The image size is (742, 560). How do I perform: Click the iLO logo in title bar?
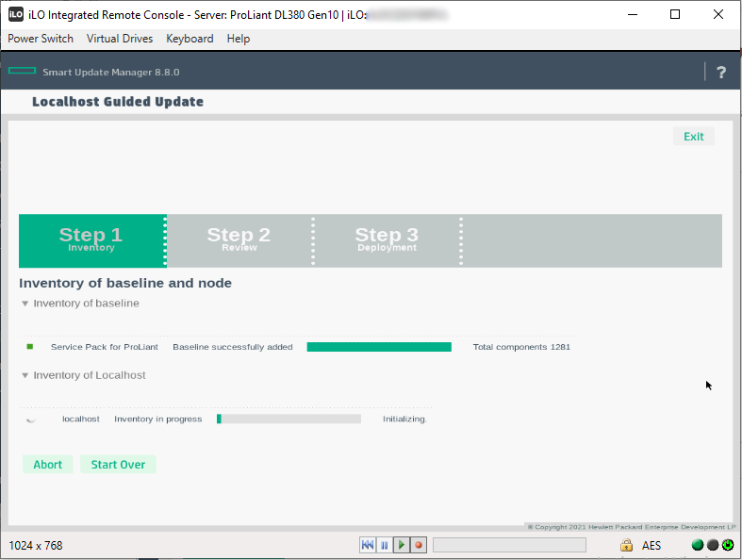pos(16,14)
